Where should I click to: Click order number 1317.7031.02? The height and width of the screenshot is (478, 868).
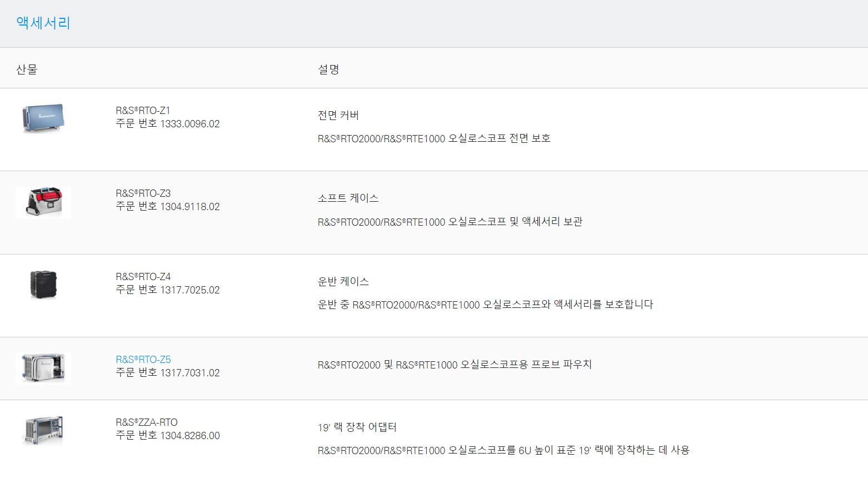coord(190,373)
